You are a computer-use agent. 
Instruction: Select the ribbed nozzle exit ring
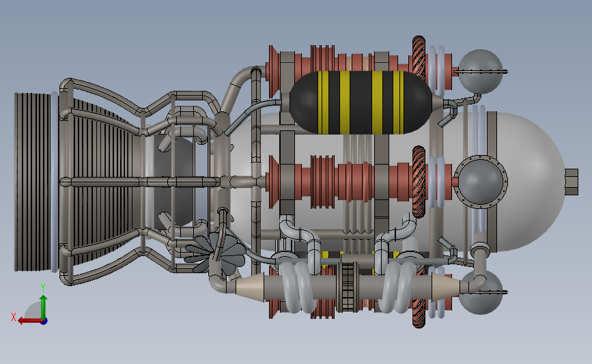33,182
